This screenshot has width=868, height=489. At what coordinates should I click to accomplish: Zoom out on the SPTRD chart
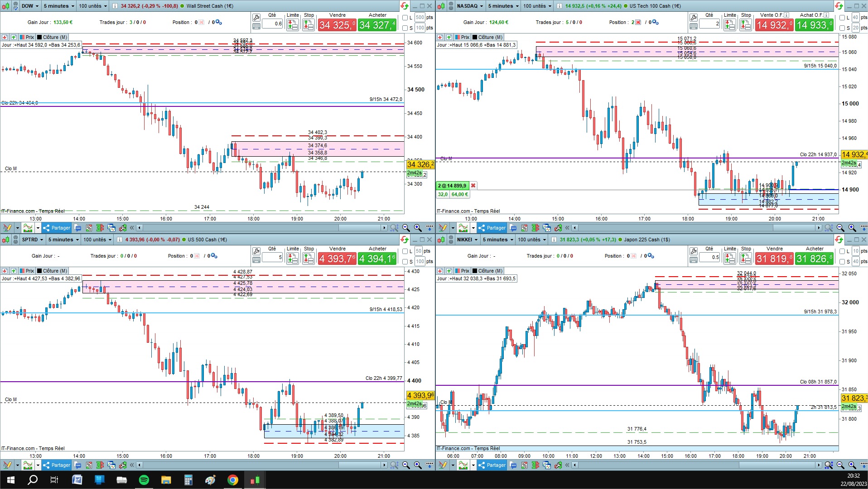pos(406,465)
